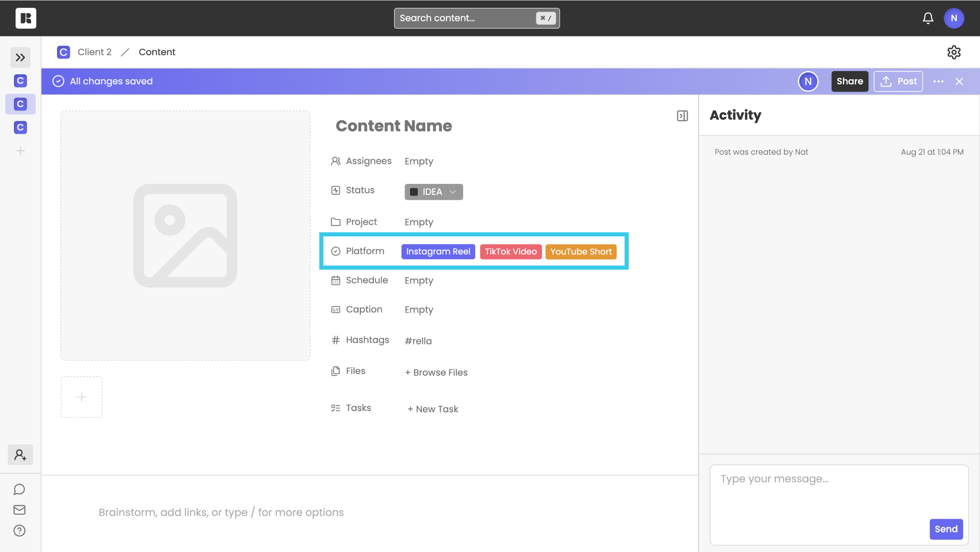Image resolution: width=980 pixels, height=552 pixels.
Task: Focus the Search content field
Action: [x=477, y=18]
